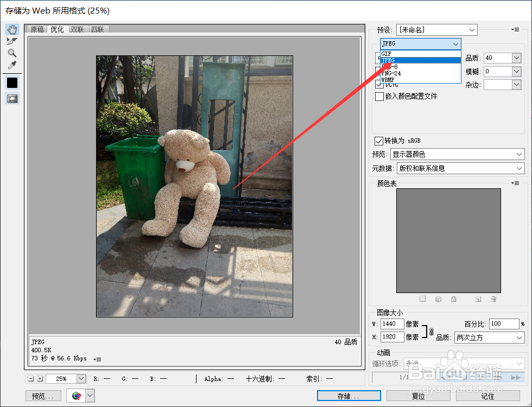Select the Slice Select tool
This screenshot has width=532, height=407.
click(11, 41)
